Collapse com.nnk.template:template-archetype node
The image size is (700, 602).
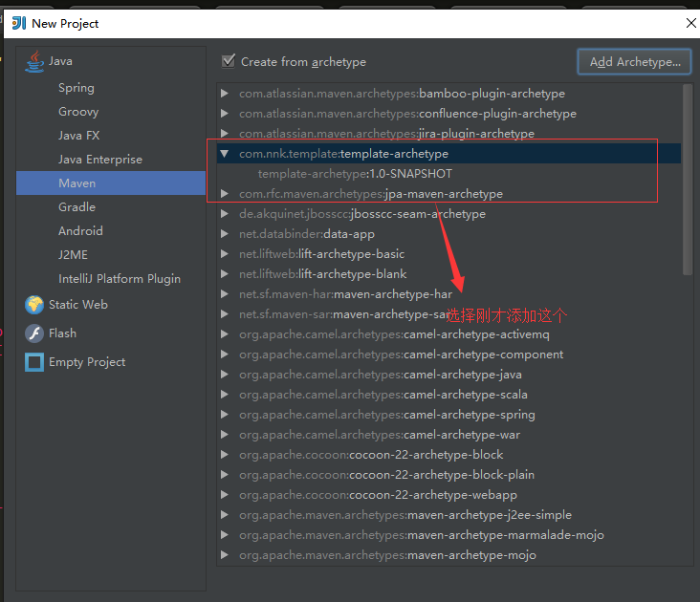(225, 154)
